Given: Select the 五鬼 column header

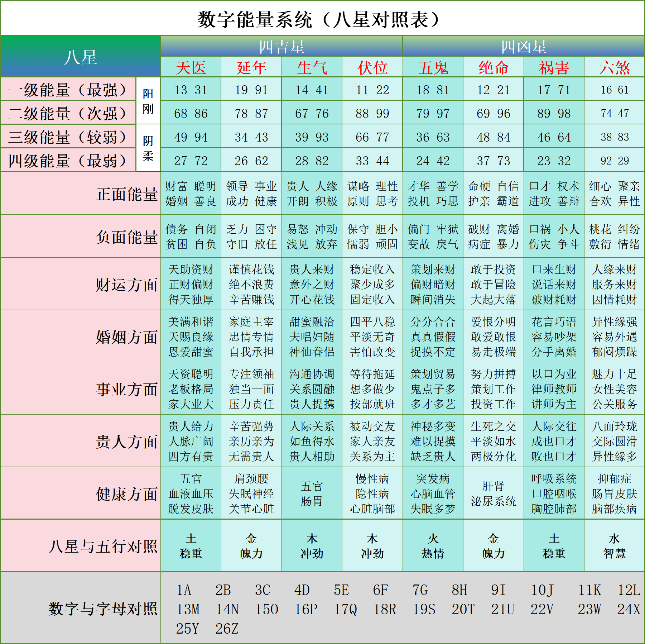Looking at the screenshot, I should (x=433, y=67).
